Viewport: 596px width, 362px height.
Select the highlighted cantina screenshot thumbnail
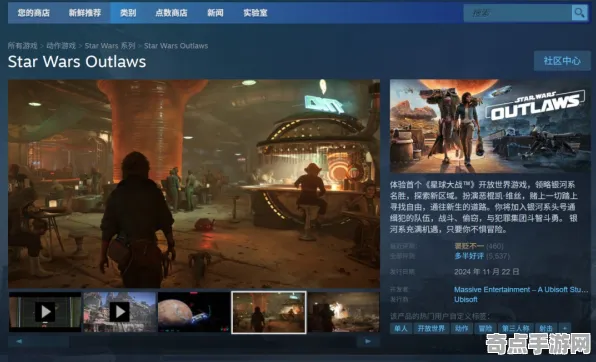tap(269, 312)
